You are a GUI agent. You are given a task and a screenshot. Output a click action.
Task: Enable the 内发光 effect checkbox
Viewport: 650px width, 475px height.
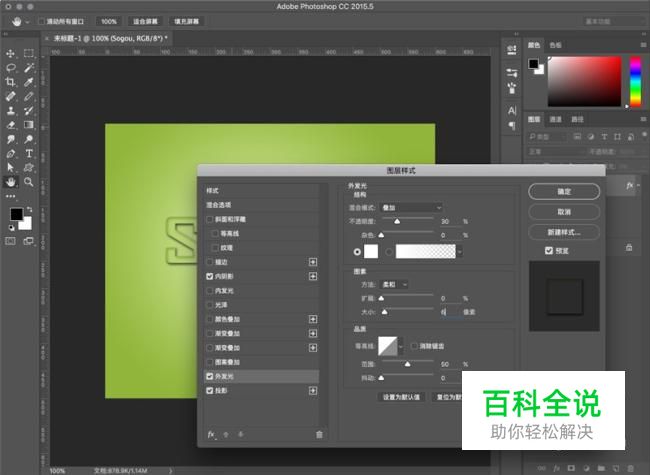(x=210, y=291)
